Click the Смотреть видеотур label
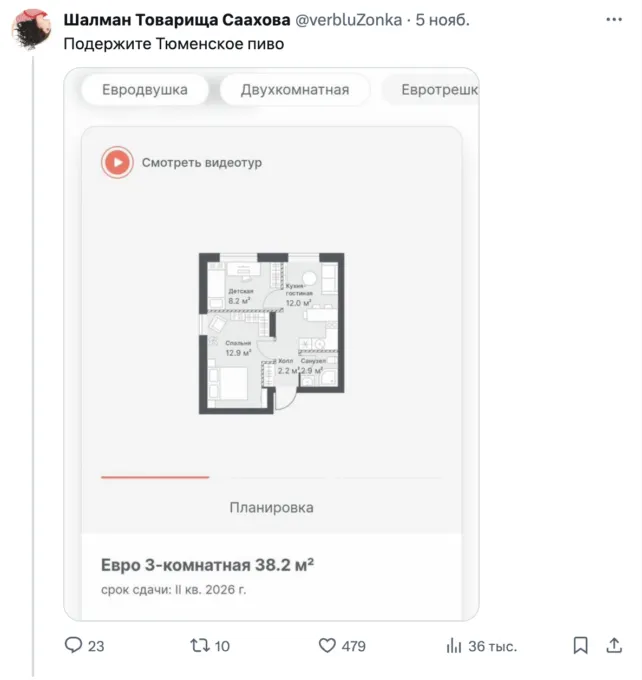This screenshot has height=680, width=642. [201, 162]
